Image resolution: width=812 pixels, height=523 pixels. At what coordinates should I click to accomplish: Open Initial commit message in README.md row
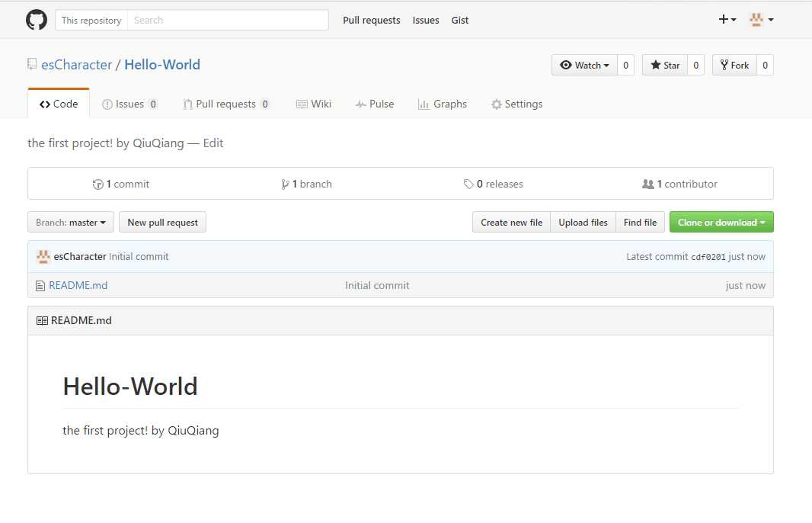click(x=377, y=286)
